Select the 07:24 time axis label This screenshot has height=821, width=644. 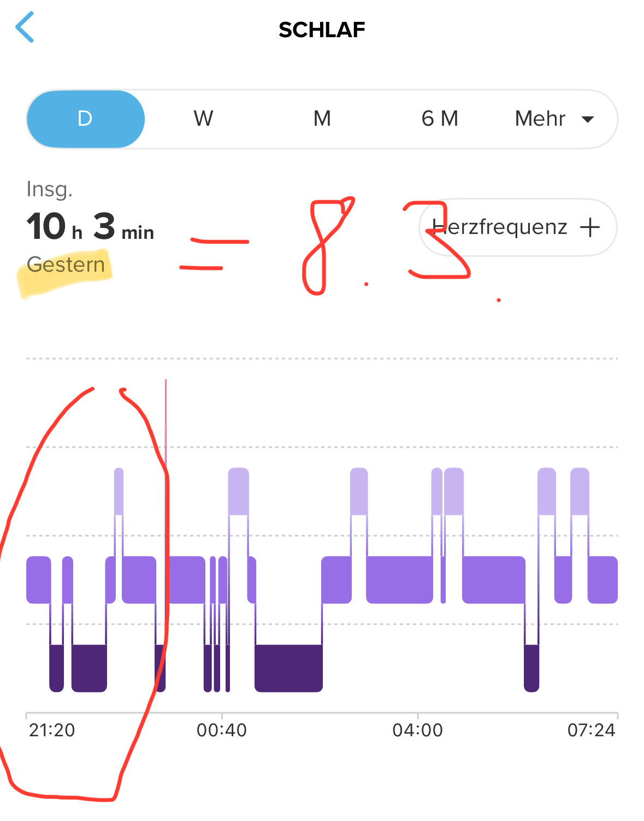[591, 730]
